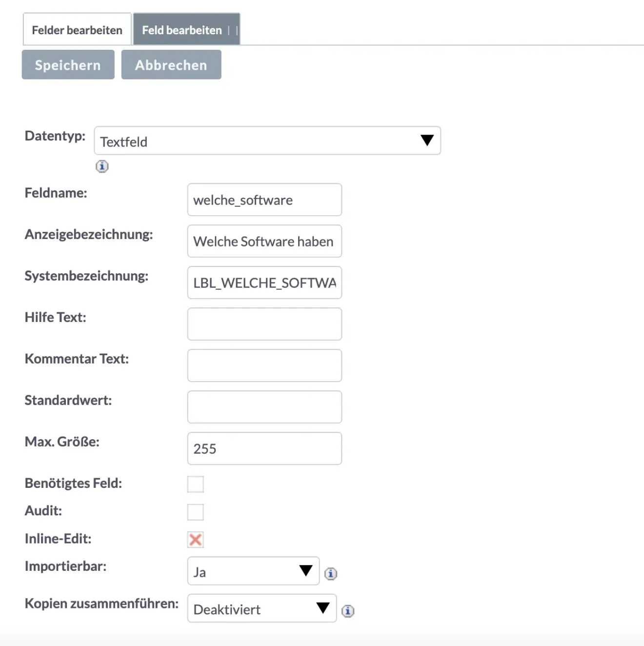644x646 pixels.
Task: Switch to the Felder bearbeiten tab
Action: (x=77, y=29)
